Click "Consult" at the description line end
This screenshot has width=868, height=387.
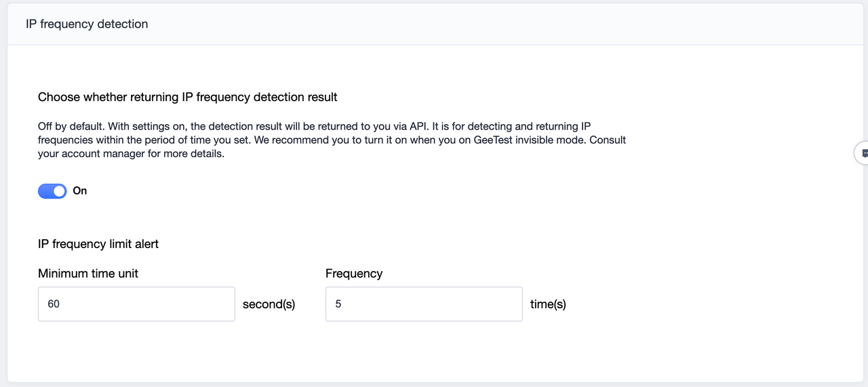tap(606, 140)
